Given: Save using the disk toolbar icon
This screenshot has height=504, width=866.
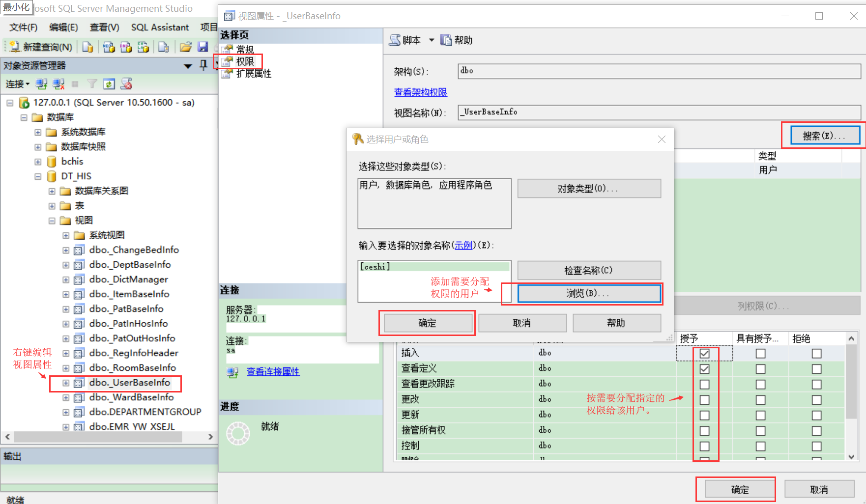Looking at the screenshot, I should click(202, 47).
